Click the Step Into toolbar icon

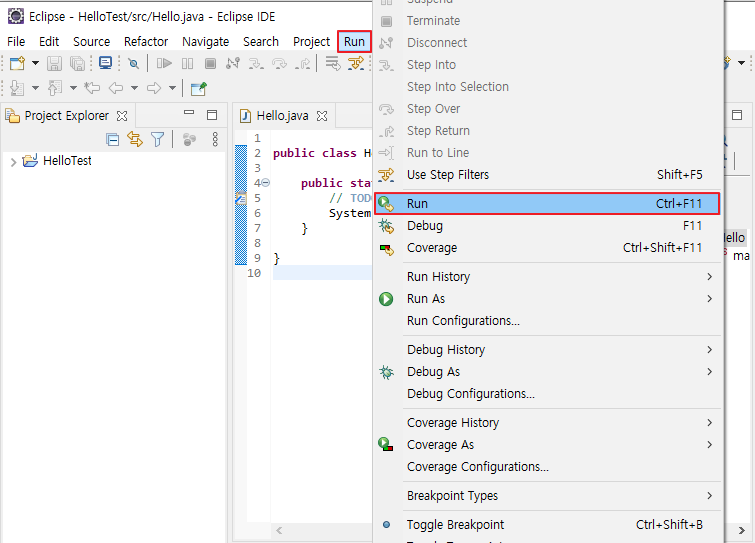(256, 64)
